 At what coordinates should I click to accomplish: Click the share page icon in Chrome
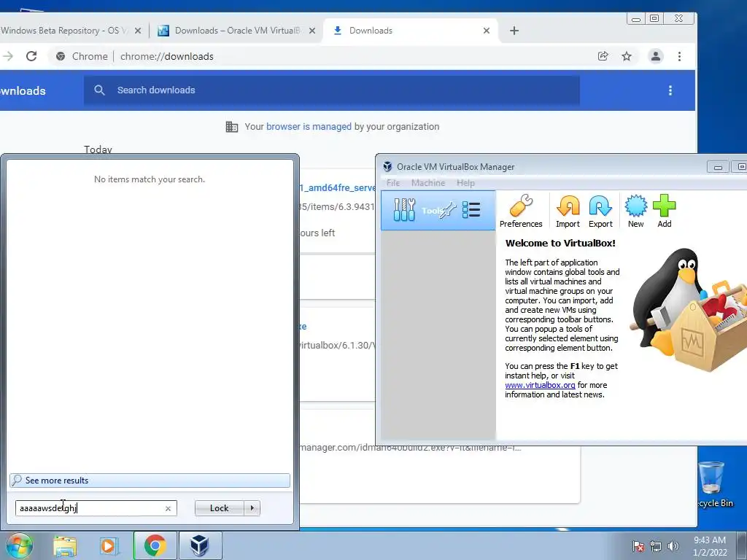coord(603,56)
